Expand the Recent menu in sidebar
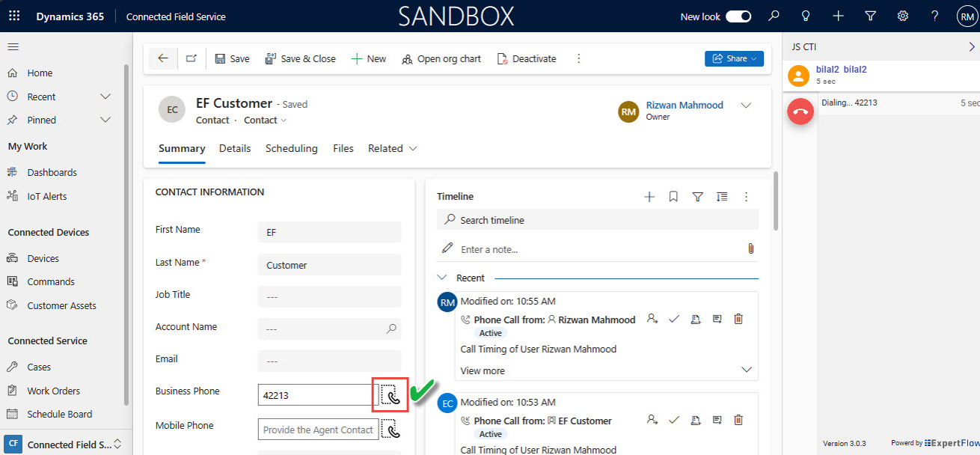Viewport: 980px width, 455px height. 105,97
